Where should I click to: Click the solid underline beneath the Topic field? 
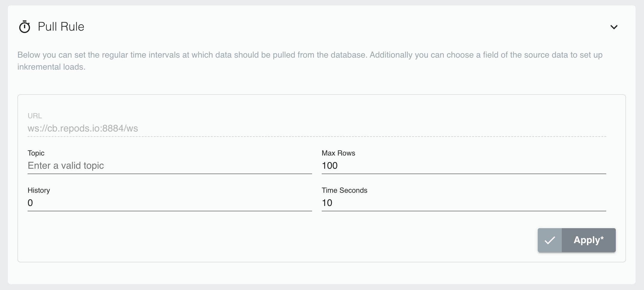point(170,174)
